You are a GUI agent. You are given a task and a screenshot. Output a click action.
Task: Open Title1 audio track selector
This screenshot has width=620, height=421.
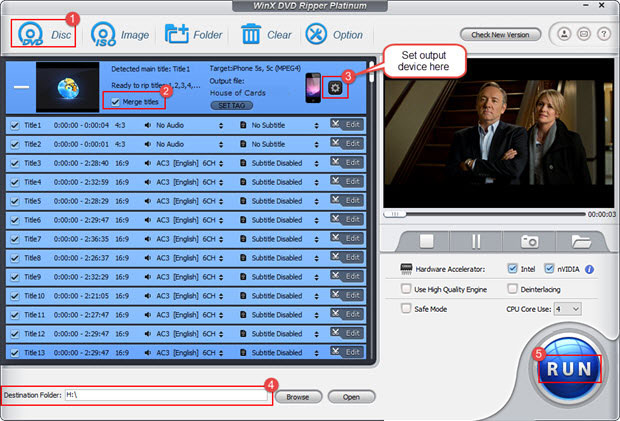tap(221, 125)
